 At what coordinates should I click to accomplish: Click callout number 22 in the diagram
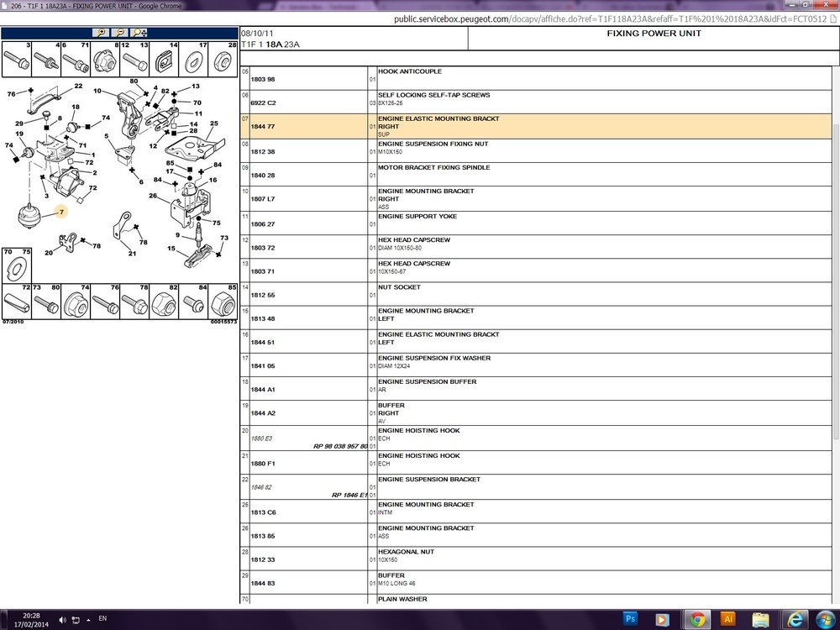pyautogui.click(x=78, y=86)
